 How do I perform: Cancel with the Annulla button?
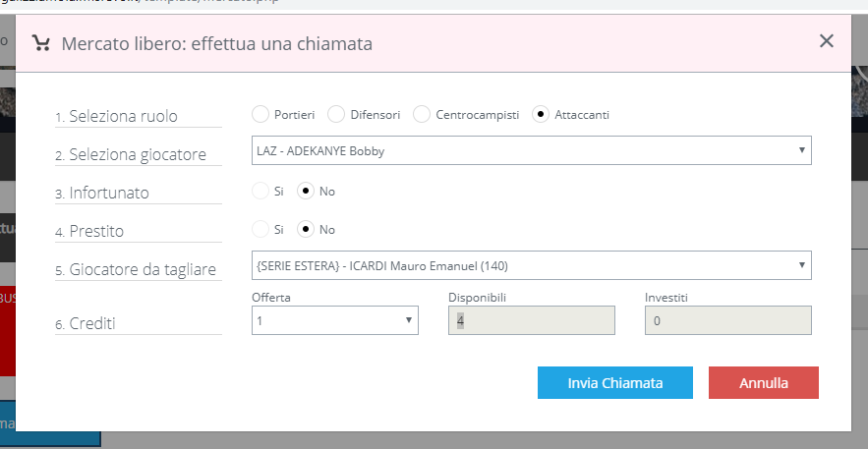coord(764,383)
